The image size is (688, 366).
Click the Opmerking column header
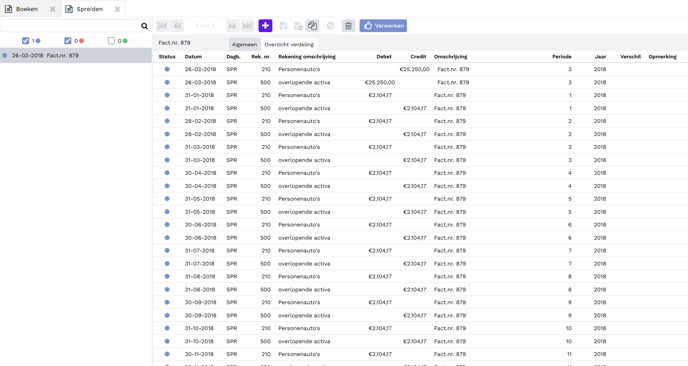pyautogui.click(x=663, y=57)
